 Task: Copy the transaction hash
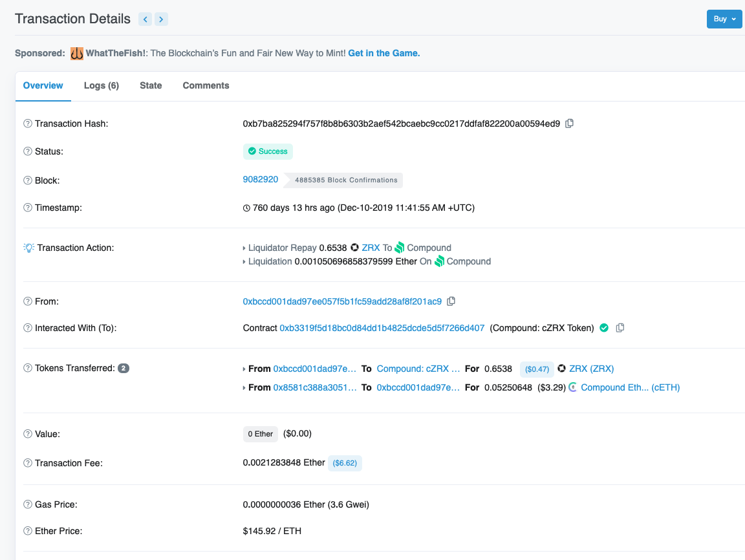tap(569, 124)
